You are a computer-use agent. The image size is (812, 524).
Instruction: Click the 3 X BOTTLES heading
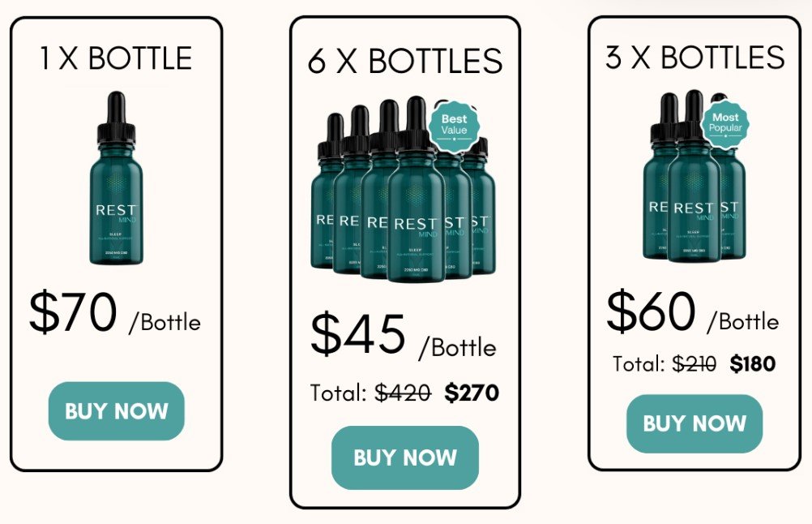click(695, 57)
